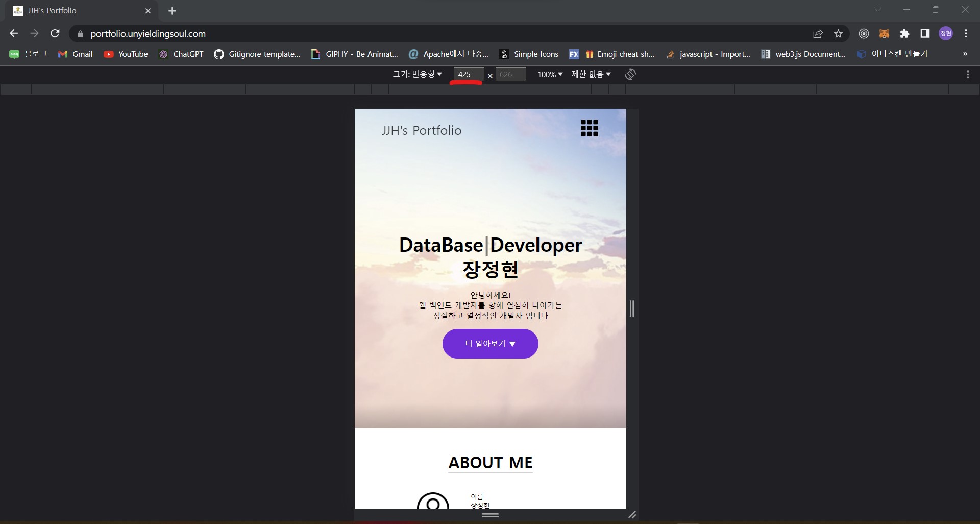This screenshot has height=524, width=980.
Task: Open GIPHY Be Animated bookmark
Action: point(354,54)
